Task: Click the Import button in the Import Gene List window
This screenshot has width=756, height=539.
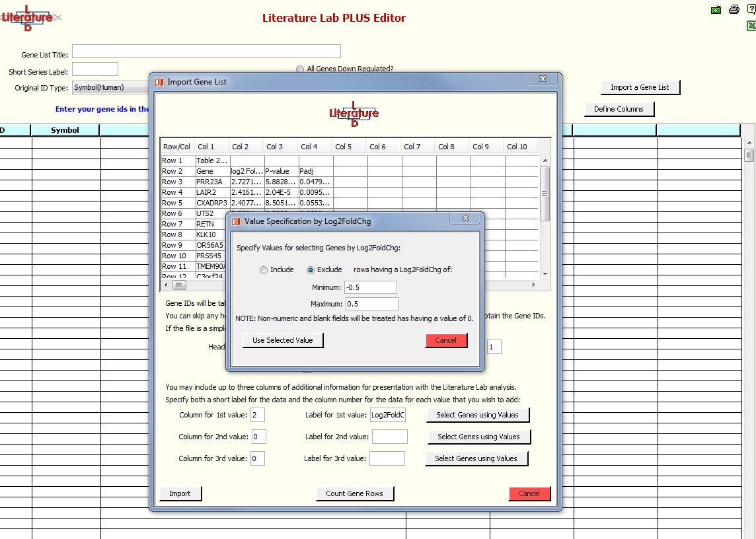Action: [180, 493]
